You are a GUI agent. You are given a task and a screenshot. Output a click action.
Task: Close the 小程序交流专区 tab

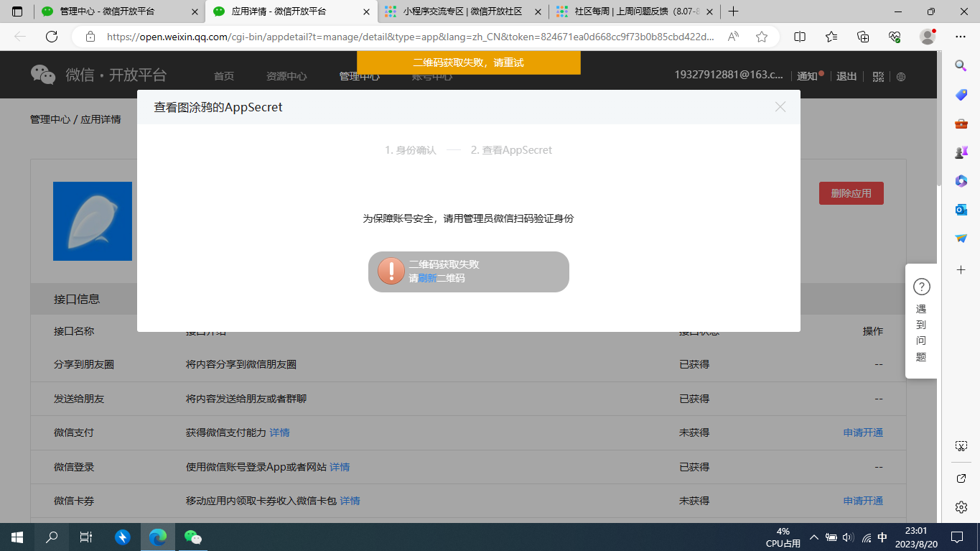(x=538, y=12)
